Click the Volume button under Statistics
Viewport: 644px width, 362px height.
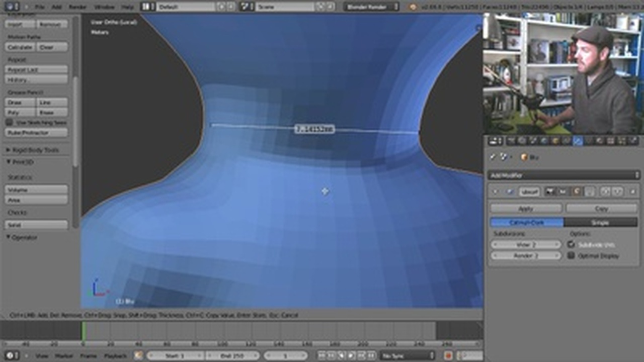click(x=36, y=190)
